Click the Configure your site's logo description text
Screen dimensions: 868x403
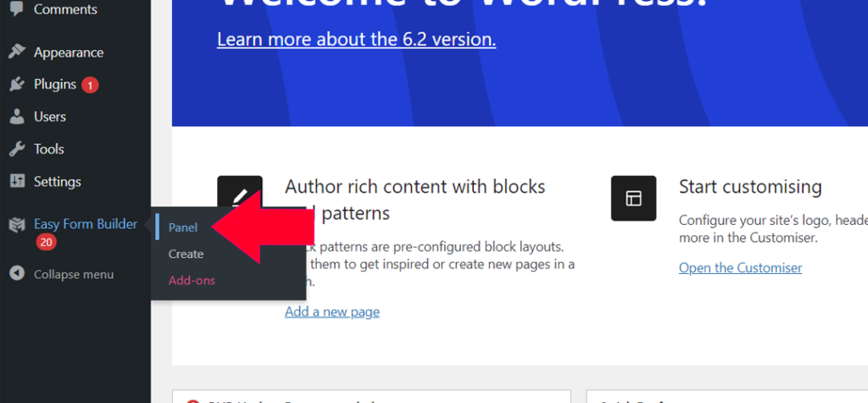coord(773,229)
